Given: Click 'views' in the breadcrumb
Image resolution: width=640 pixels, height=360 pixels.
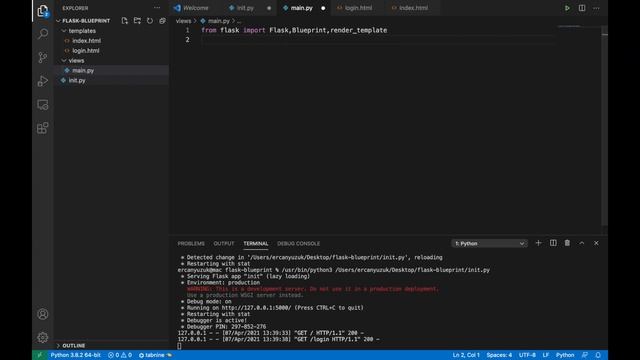Looking at the screenshot, I should pyautogui.click(x=183, y=21).
